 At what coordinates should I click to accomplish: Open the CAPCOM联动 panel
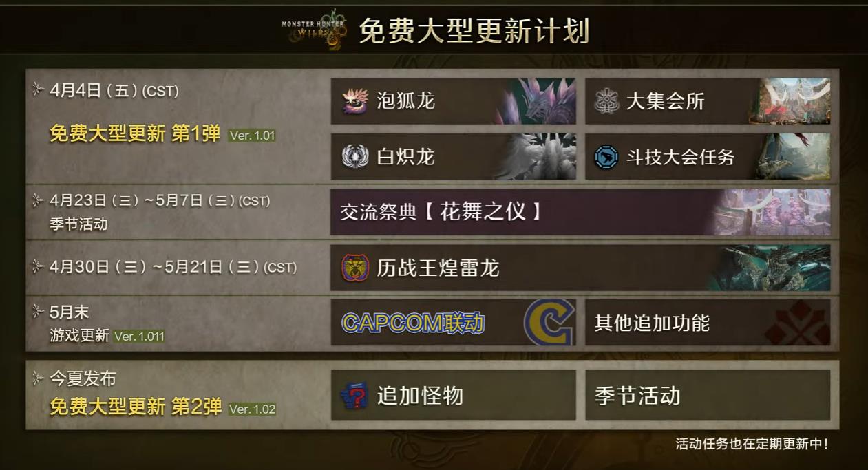tap(453, 322)
